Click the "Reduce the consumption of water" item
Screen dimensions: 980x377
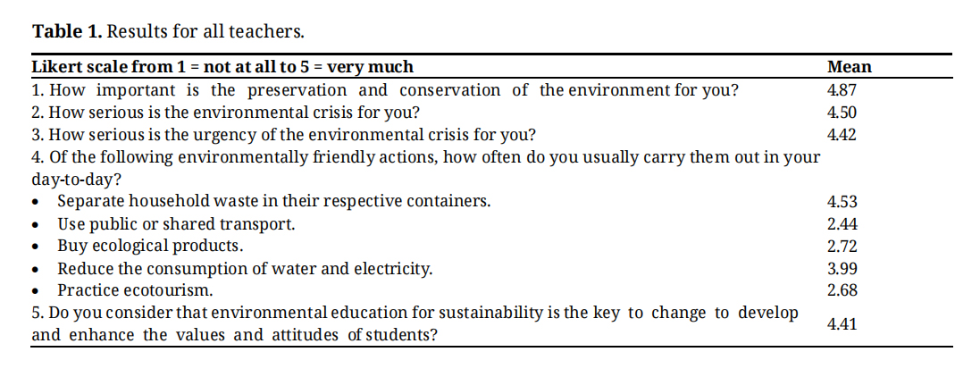(245, 268)
